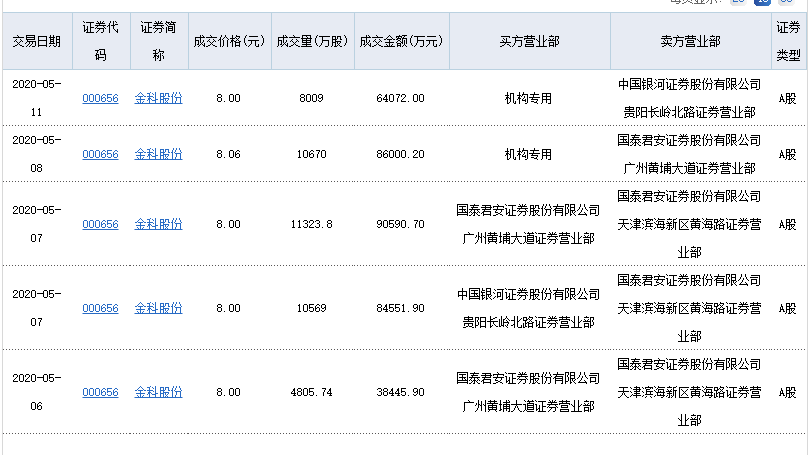This screenshot has width=812, height=455.
Task: Open 金科股份 link in the 2020-05-06 row
Action: pyautogui.click(x=158, y=392)
